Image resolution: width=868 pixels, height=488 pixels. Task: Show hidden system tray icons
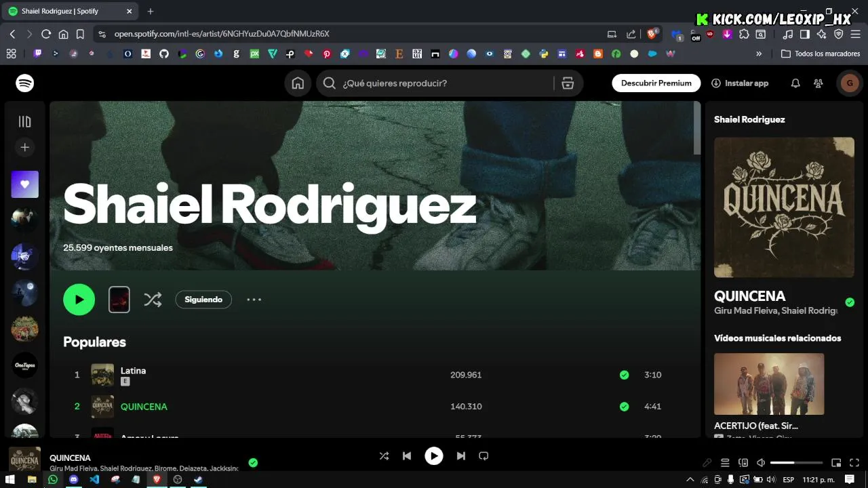(690, 479)
